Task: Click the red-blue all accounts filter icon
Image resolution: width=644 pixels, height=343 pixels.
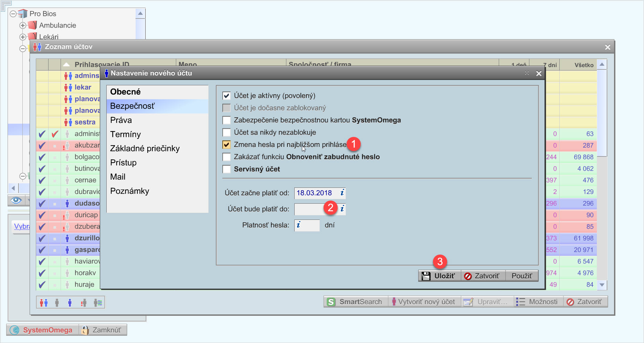Action: point(44,302)
